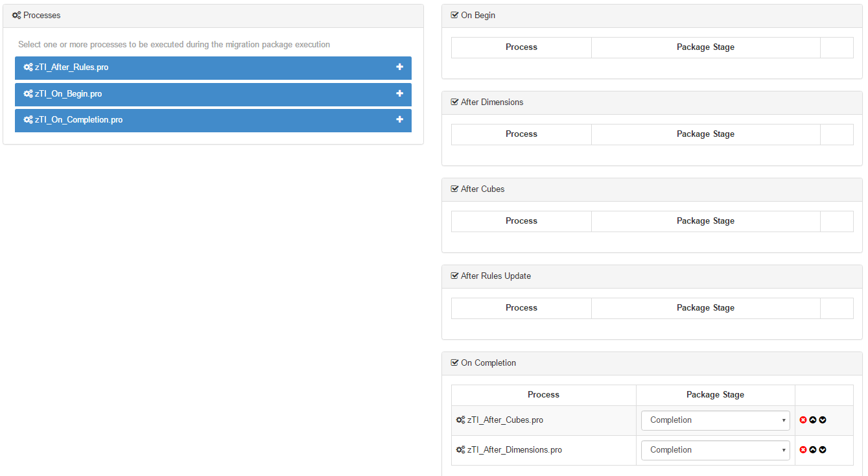Remove zTI_After_Dimensions.pro with red delete icon
Viewport: 868px width, 476px height.
pyautogui.click(x=803, y=450)
